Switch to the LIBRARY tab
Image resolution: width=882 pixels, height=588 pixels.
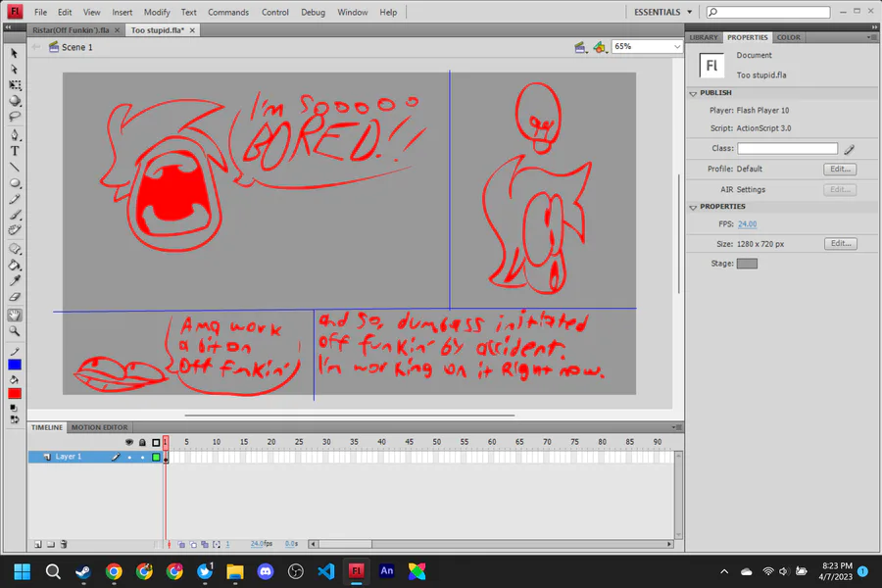tap(704, 37)
